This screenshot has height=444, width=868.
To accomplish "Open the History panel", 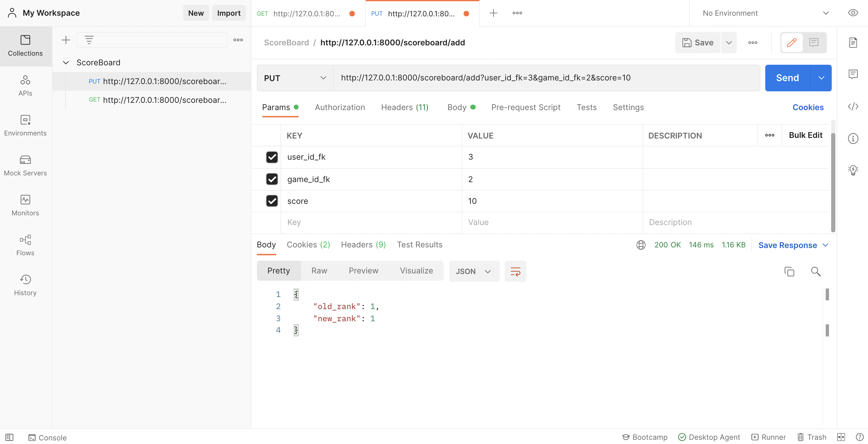I will pos(25,285).
